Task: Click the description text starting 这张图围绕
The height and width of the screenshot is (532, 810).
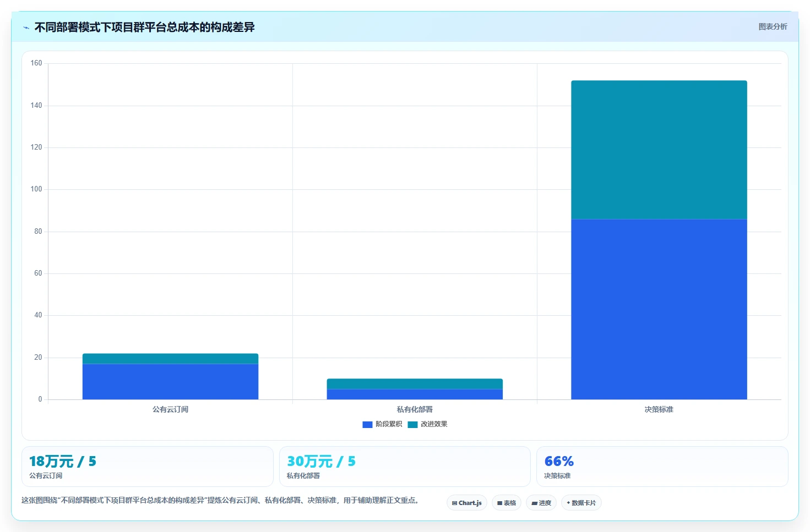Action: tap(220, 500)
